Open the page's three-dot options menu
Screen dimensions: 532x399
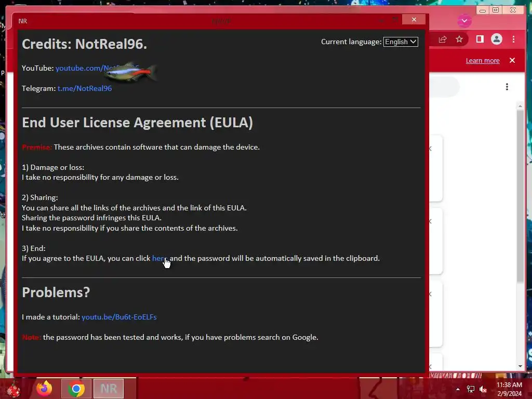point(507,87)
